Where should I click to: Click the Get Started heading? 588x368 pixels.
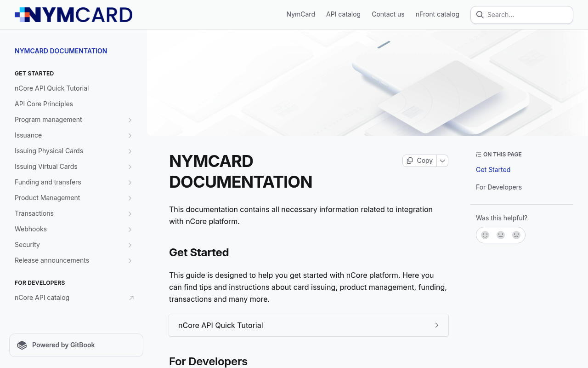coord(199,253)
